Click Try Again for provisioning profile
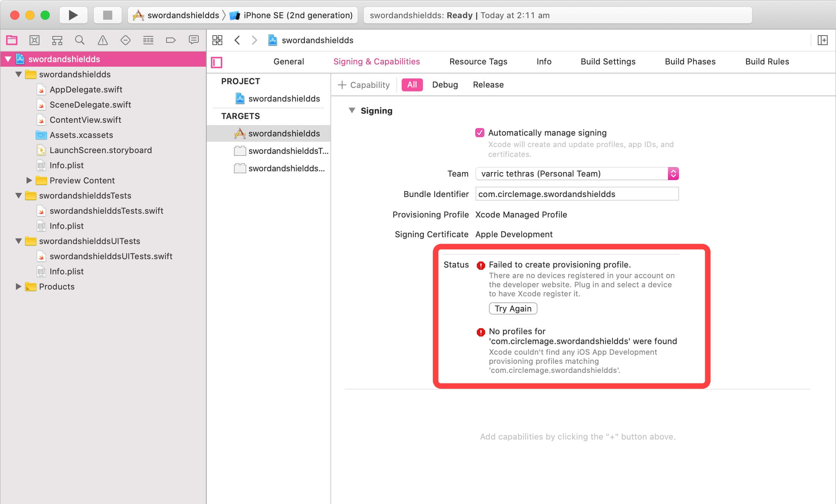This screenshot has width=836, height=504. [x=513, y=308]
